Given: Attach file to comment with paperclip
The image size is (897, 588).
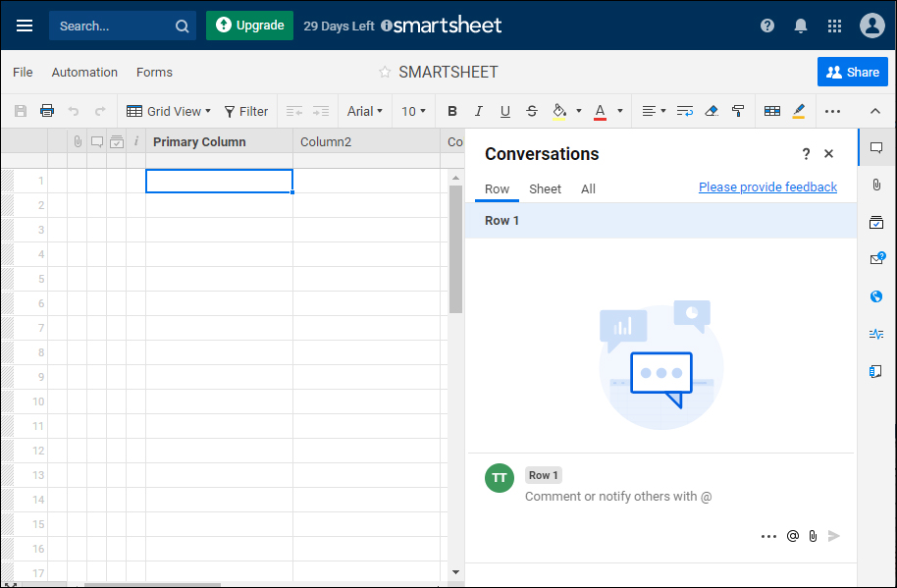Looking at the screenshot, I should click(x=813, y=536).
